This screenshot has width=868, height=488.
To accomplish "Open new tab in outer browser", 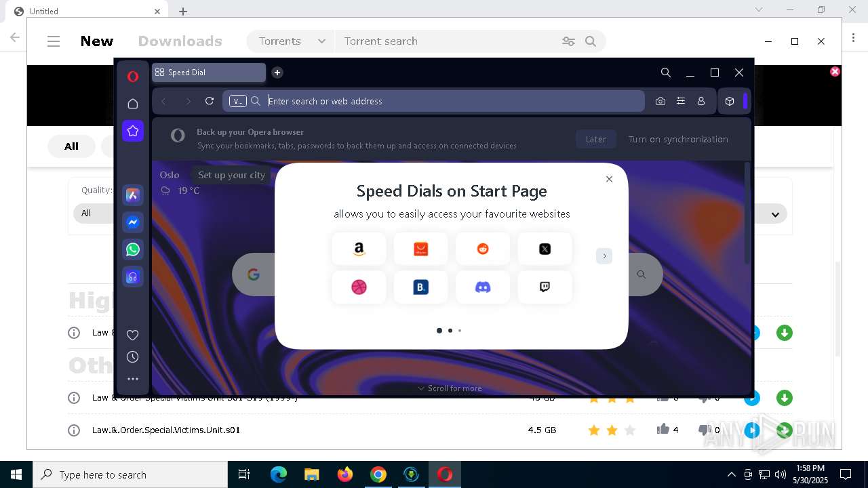I will pos(183,11).
